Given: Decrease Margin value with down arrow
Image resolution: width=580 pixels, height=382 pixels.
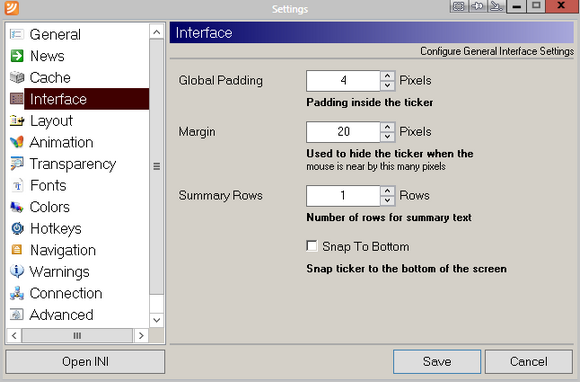Looking at the screenshot, I should click(387, 136).
